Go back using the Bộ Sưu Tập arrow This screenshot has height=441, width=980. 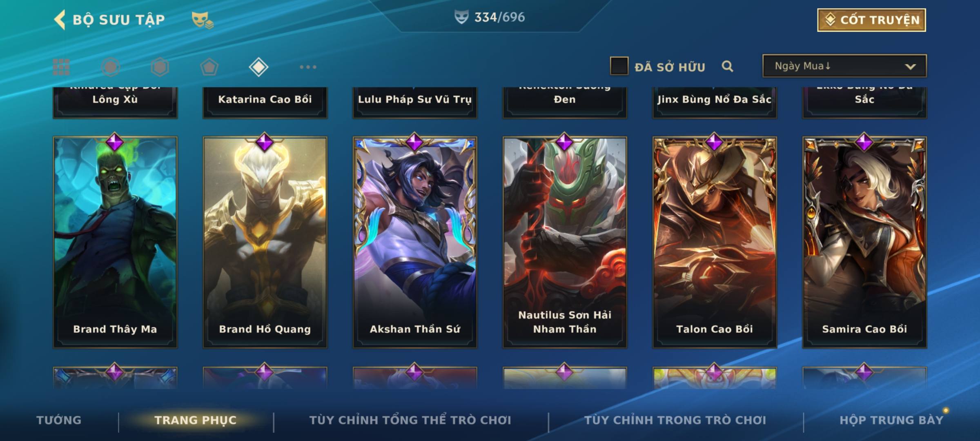[x=60, y=20]
